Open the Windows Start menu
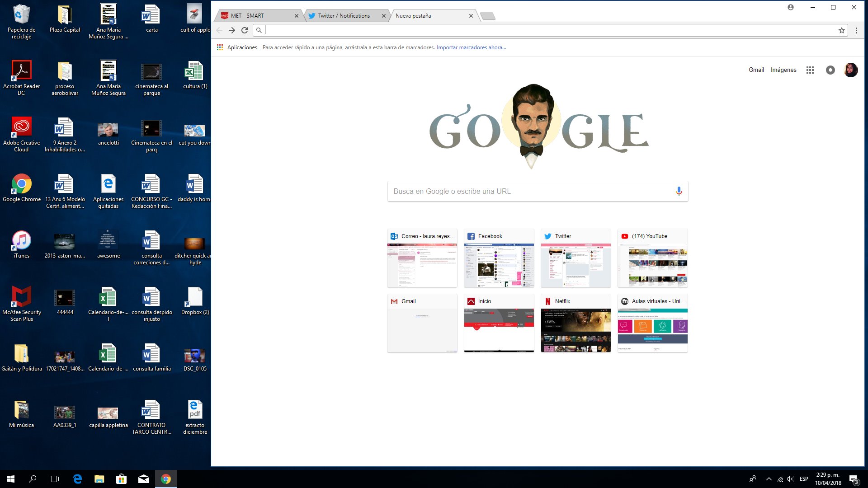Screen dimensions: 868x488 (11, 479)
